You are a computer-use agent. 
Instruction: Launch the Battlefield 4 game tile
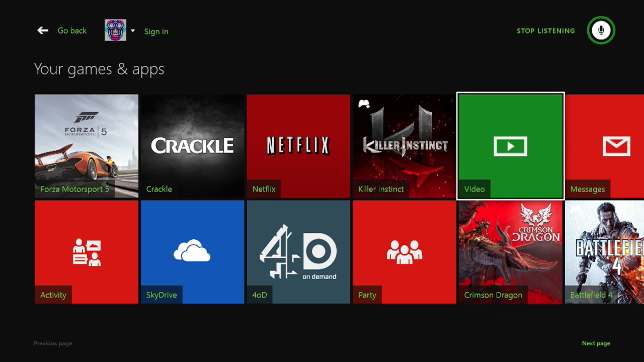pos(604,252)
